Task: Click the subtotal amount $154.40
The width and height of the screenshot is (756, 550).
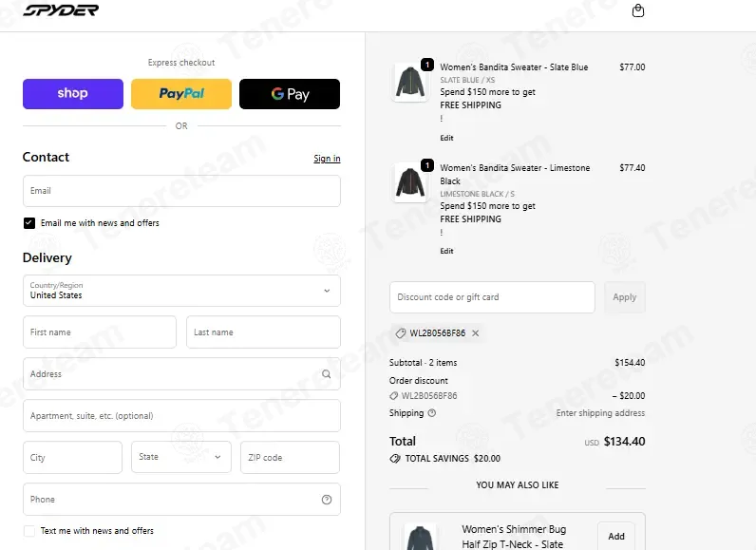Action: pos(630,363)
